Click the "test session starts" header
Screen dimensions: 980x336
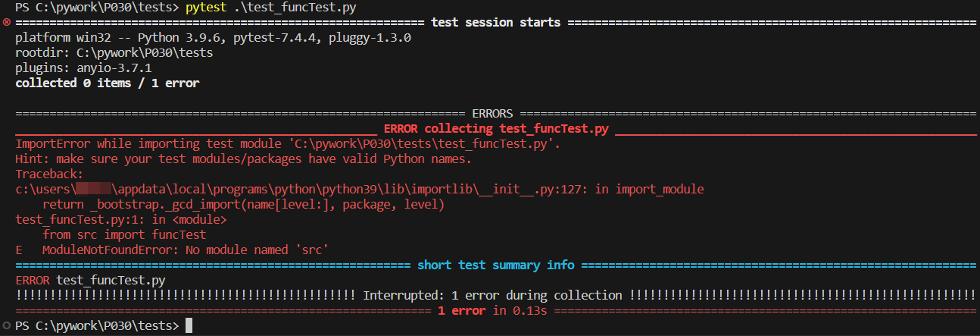[495, 23]
